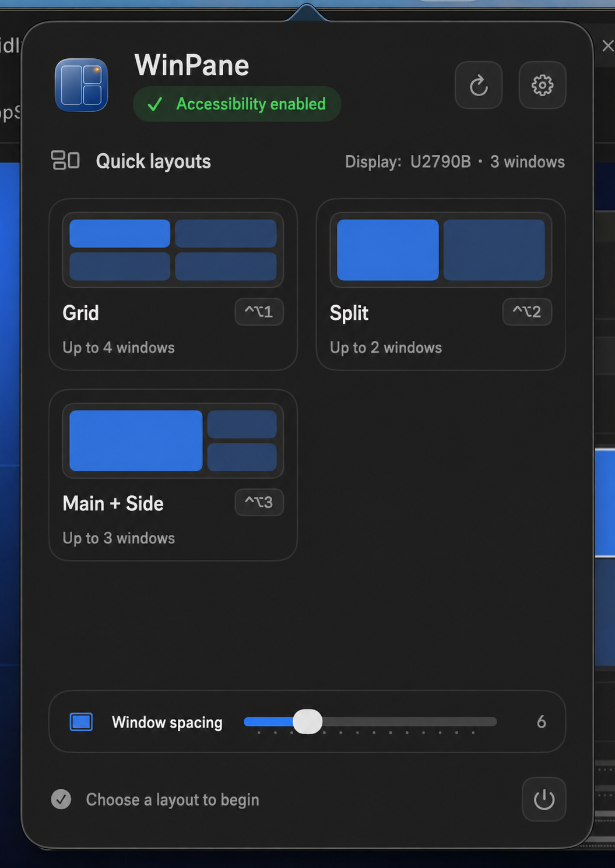Click the Quick layouts section icon
The height and width of the screenshot is (868, 615).
[x=65, y=160]
